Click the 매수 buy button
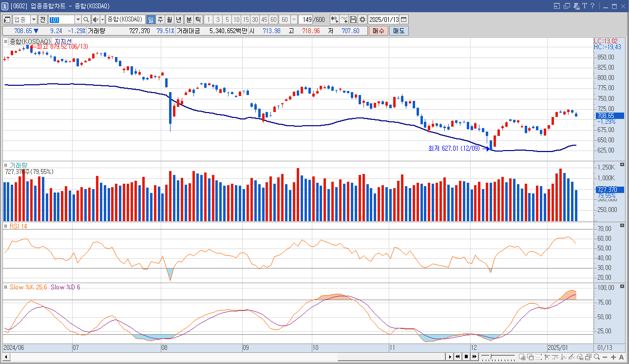 coord(378,31)
